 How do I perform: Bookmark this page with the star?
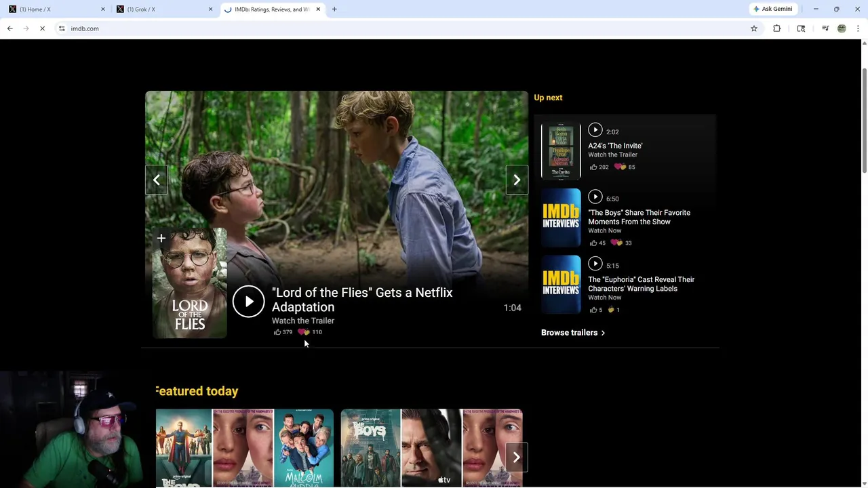point(753,28)
